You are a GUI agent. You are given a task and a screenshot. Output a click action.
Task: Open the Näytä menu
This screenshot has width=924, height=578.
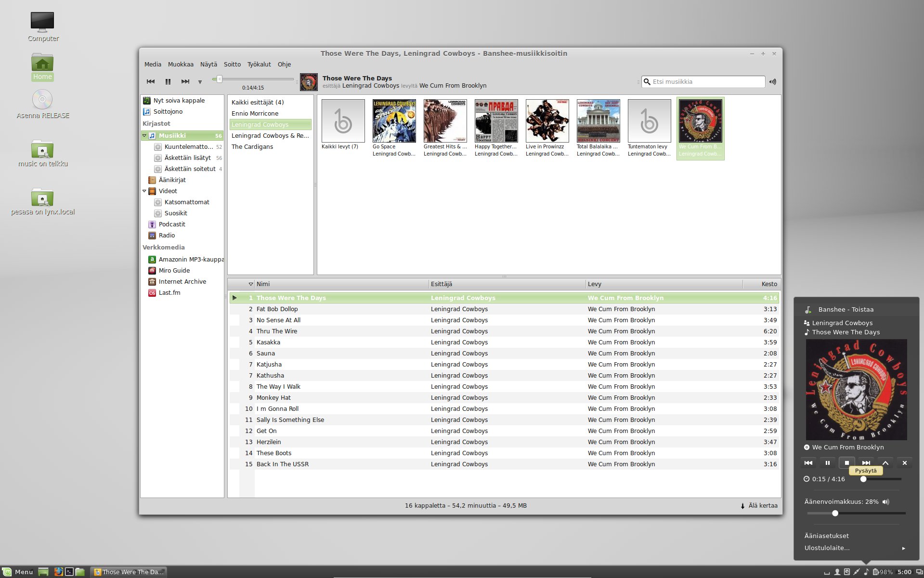[208, 64]
